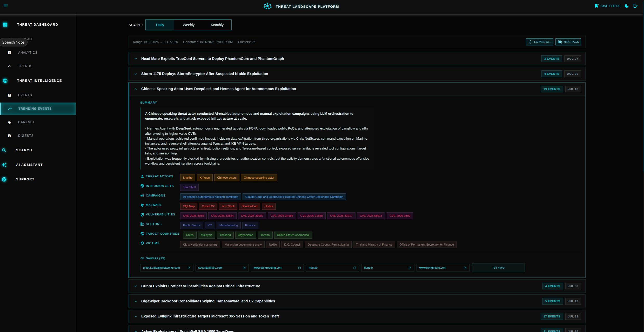Go to Digests section
This screenshot has height=332, width=644.
(x=26, y=136)
